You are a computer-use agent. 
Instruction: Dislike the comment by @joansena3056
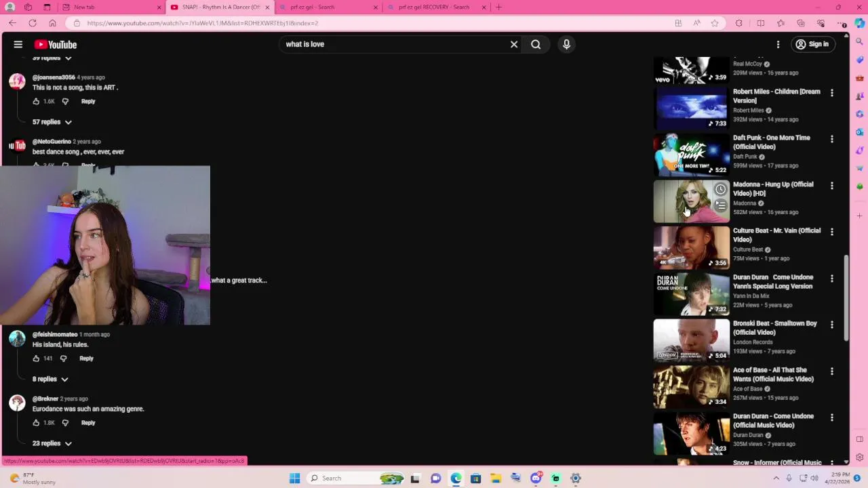click(65, 102)
